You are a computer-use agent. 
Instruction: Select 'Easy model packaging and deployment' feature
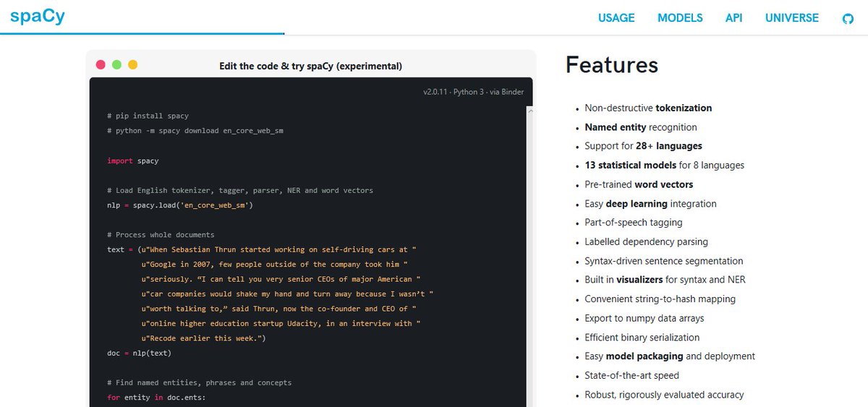coord(670,356)
